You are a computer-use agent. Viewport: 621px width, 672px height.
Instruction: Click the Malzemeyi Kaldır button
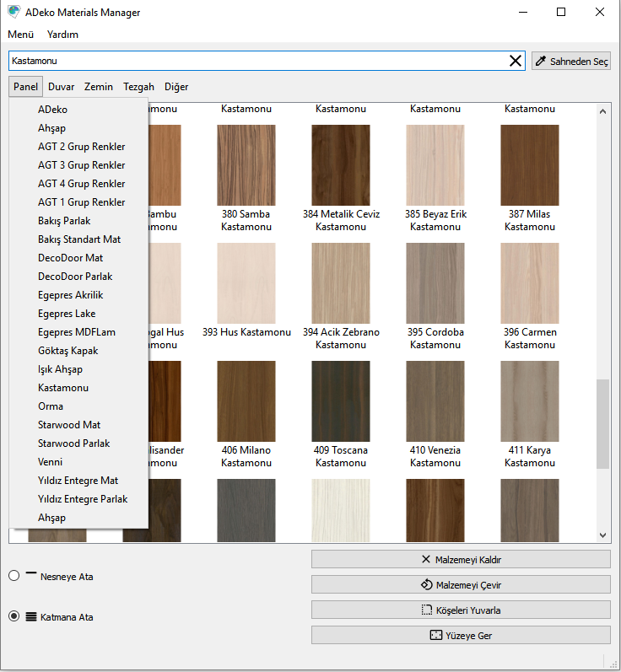(x=461, y=559)
